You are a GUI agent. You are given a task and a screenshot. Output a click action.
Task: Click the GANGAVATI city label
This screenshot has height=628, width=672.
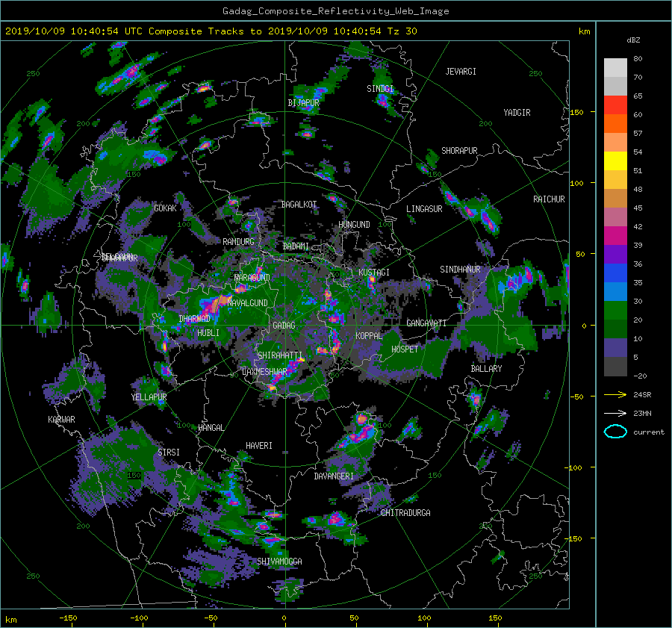click(x=426, y=323)
